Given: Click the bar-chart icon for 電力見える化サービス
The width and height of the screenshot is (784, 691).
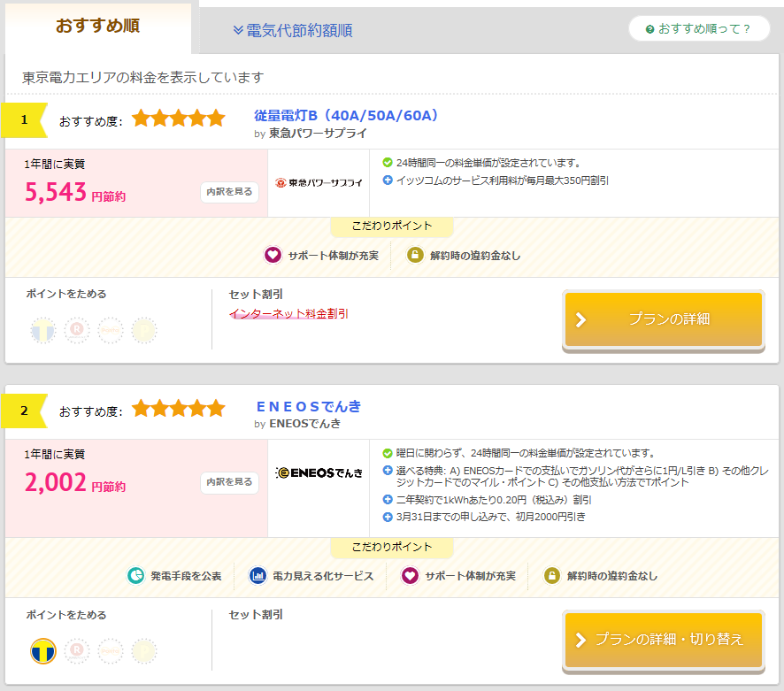Looking at the screenshot, I should (x=258, y=576).
